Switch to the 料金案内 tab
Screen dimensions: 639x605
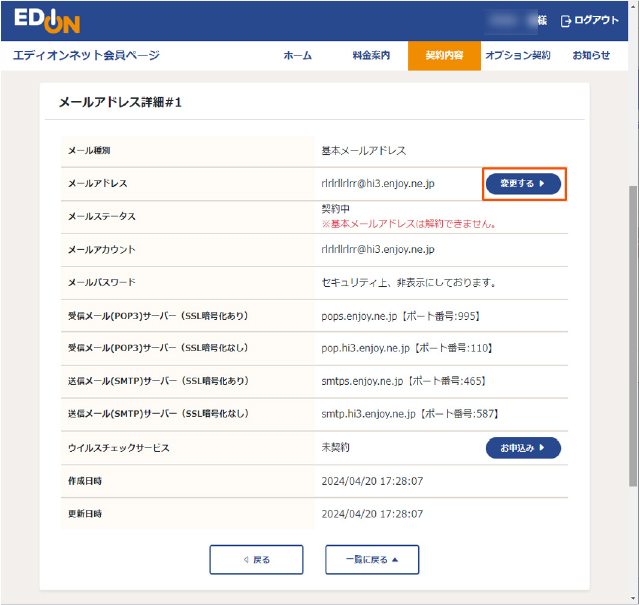371,56
